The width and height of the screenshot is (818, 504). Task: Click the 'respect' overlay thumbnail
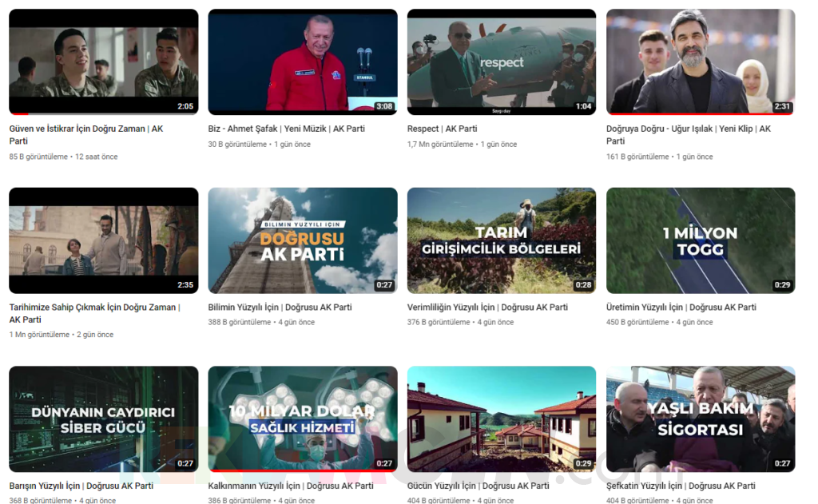501,62
